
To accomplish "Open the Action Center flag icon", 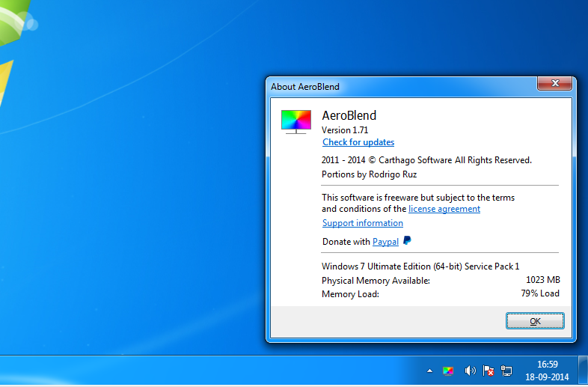I will coord(489,371).
